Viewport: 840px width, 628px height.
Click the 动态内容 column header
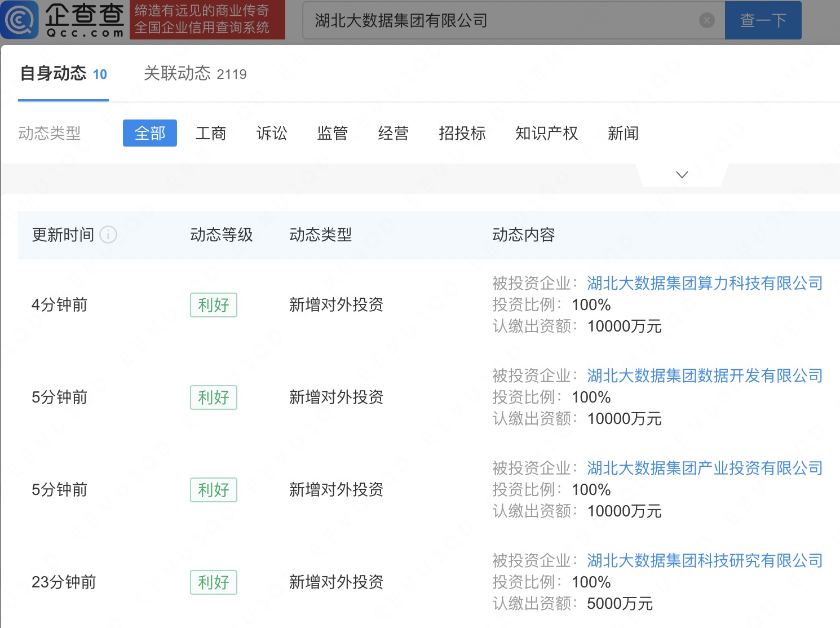click(x=524, y=235)
